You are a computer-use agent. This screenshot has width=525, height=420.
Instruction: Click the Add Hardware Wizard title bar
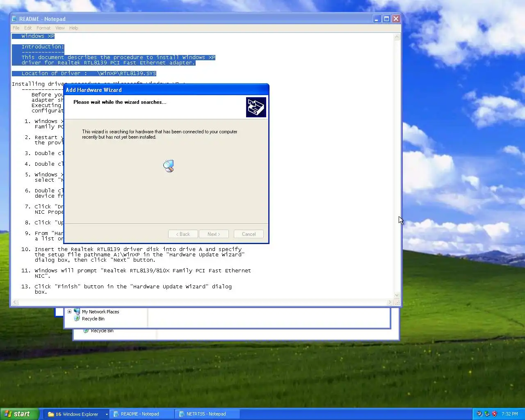tap(166, 90)
